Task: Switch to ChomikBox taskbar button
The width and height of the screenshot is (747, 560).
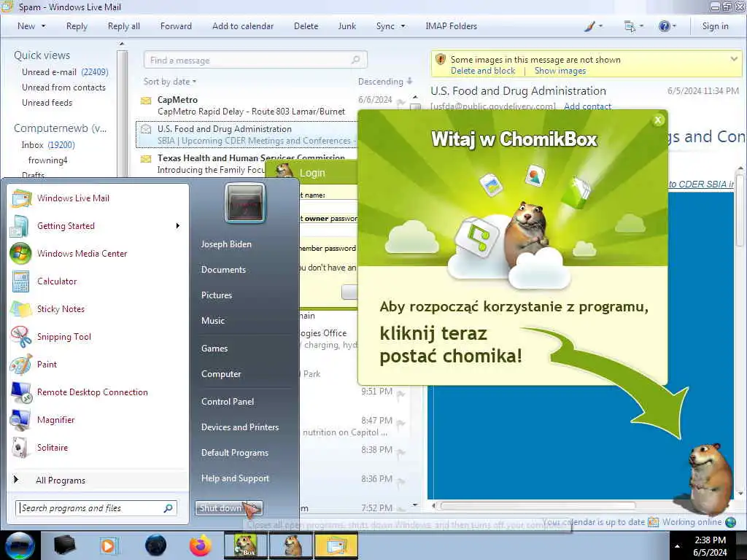Action: point(246,545)
